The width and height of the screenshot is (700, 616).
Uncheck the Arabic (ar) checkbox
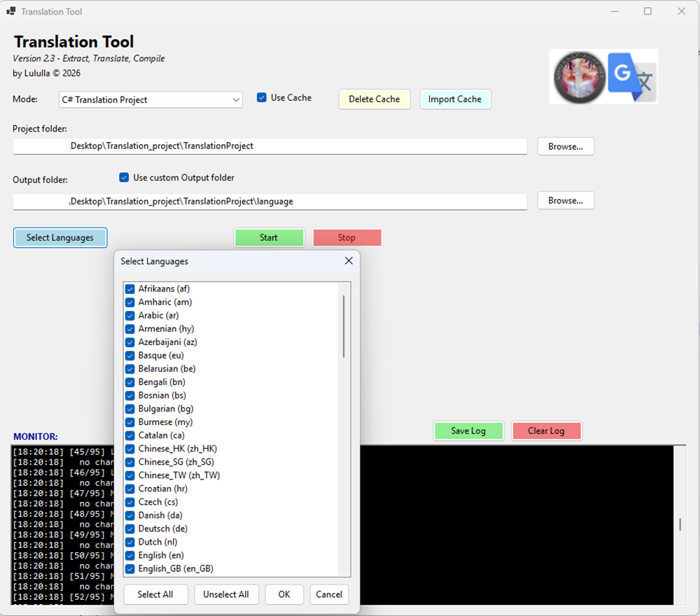130,316
